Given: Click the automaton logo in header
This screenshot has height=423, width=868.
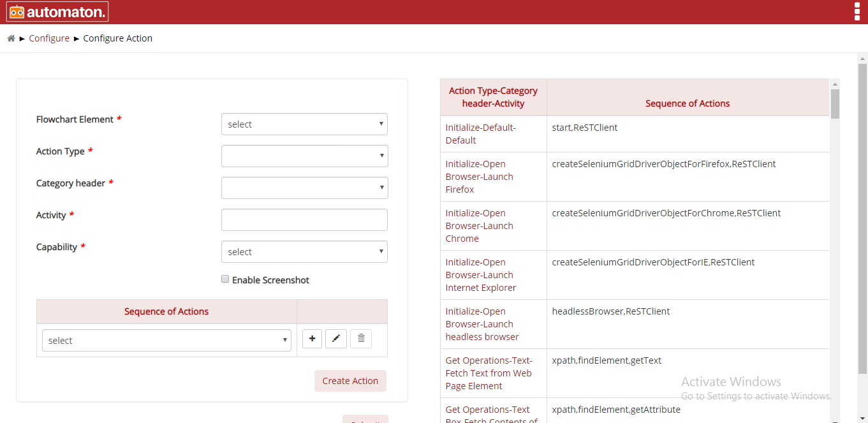Looking at the screenshot, I should [x=57, y=11].
